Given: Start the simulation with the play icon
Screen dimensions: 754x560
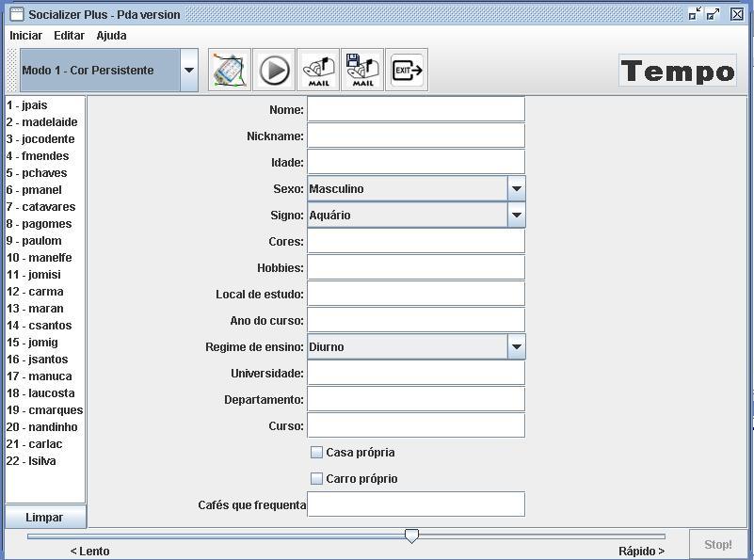Looking at the screenshot, I should coord(274,71).
